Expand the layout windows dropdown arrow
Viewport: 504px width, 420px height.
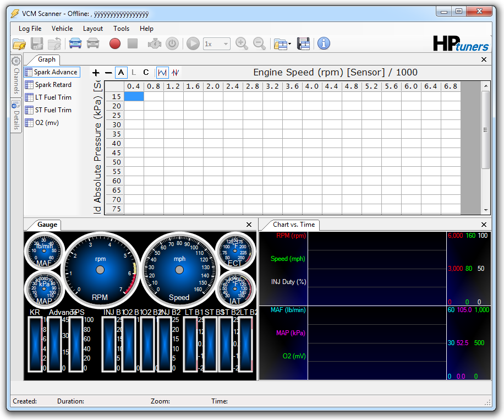(x=290, y=44)
